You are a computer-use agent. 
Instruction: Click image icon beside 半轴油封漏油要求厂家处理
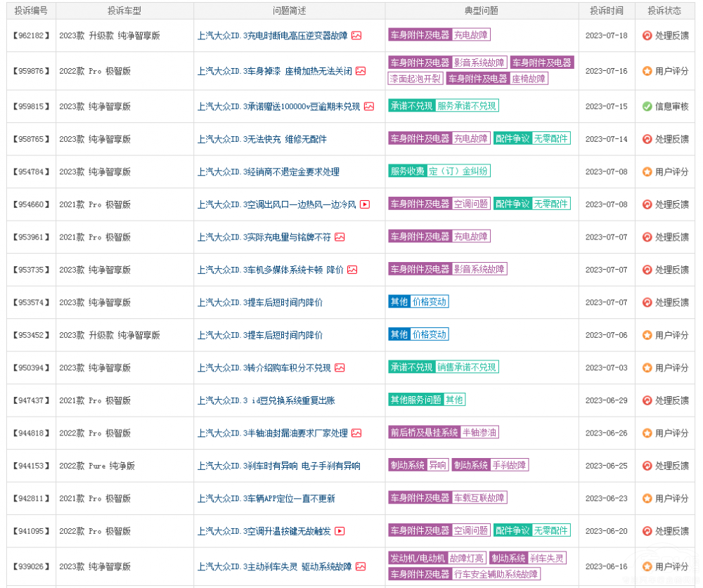356,433
